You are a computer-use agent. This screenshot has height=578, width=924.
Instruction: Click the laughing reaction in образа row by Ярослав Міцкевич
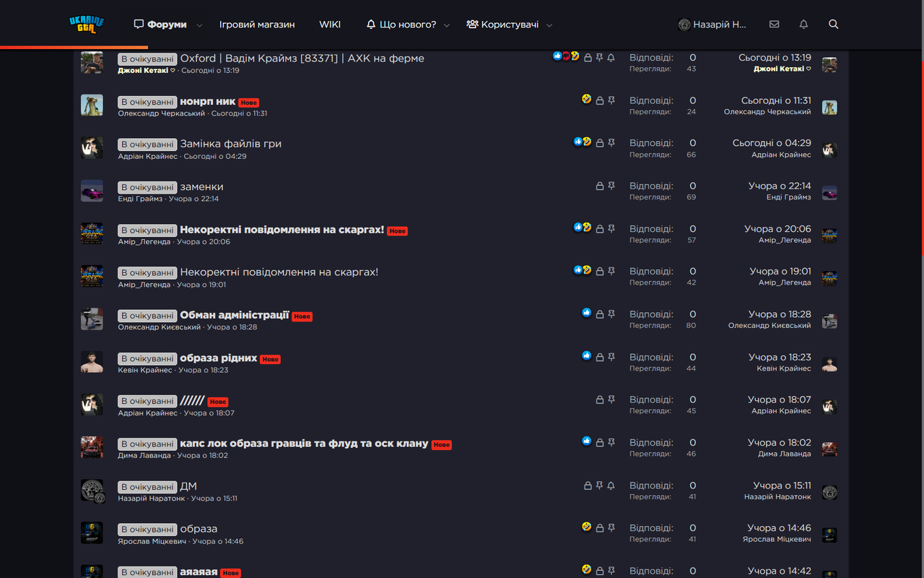[x=587, y=527]
